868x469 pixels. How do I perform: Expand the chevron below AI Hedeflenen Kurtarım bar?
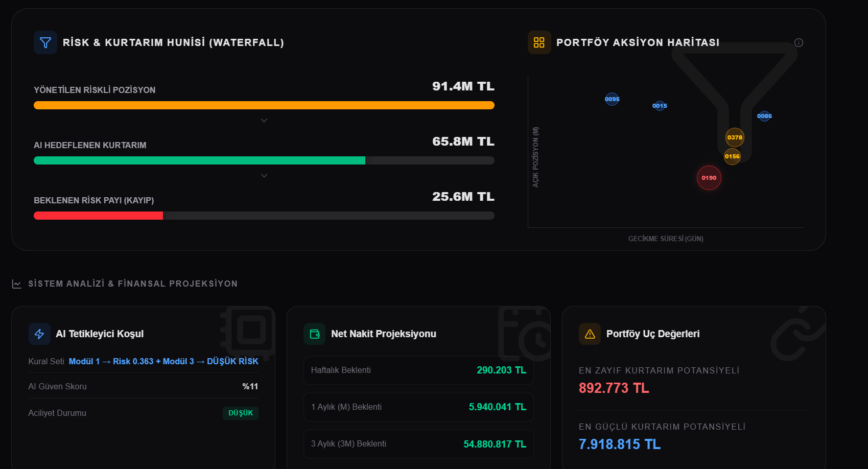[264, 176]
